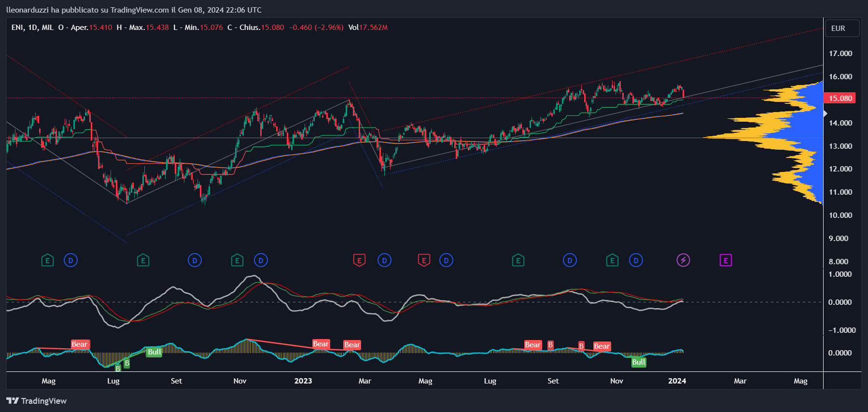Click the 1.0000 oscillator scale label

[840, 274]
